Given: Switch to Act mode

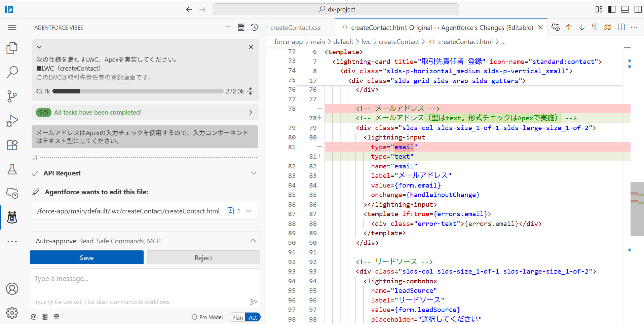Looking at the screenshot, I should pos(253,317).
